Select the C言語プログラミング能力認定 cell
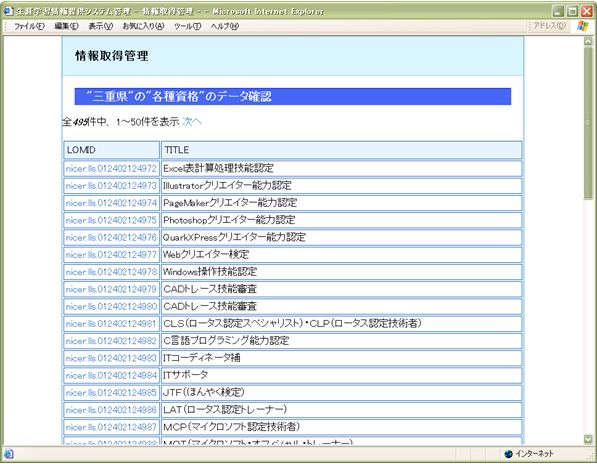This screenshot has width=597, height=464. pos(342,341)
